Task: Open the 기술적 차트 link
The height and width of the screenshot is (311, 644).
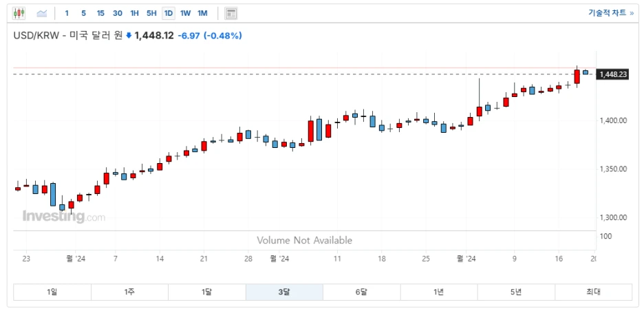Action: [x=611, y=13]
